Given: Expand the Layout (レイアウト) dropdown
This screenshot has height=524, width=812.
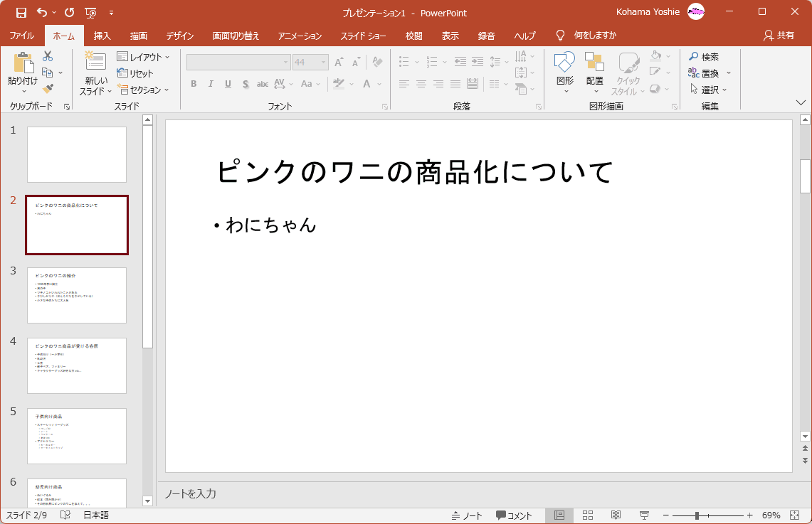Looking at the screenshot, I should tap(144, 57).
